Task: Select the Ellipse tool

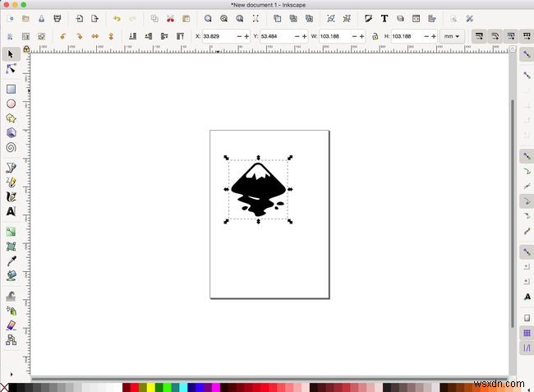Action: (x=11, y=104)
